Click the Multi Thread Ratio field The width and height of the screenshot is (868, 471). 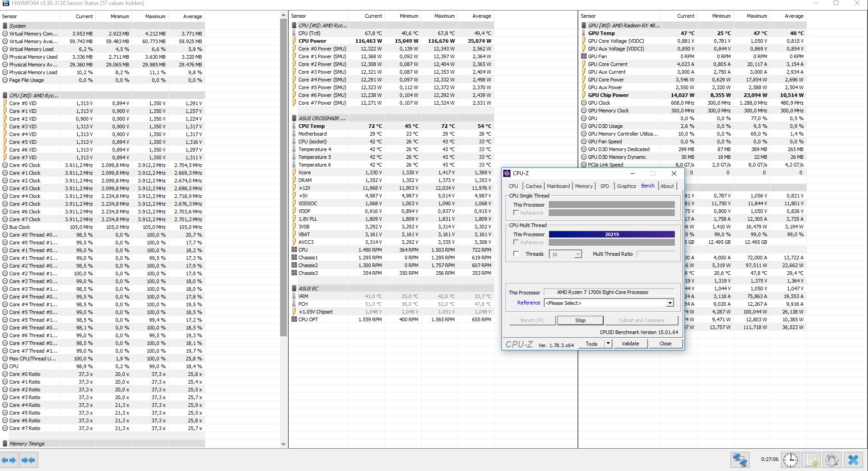point(655,254)
